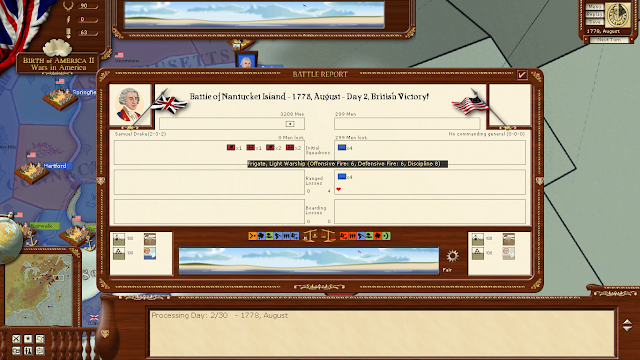Screen dimensions: 640x360
Task: Click the blue American squadron icon in Initial Squadrons
Action: [342, 147]
